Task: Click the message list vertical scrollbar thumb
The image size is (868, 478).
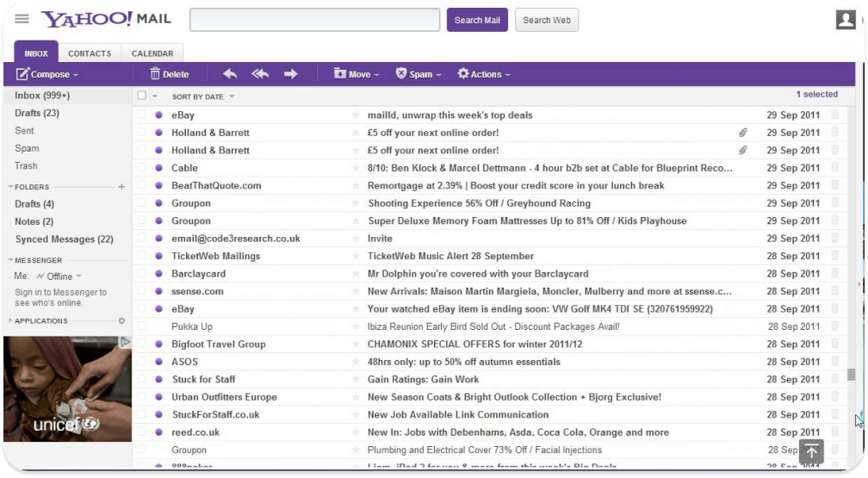Action: 851,375
